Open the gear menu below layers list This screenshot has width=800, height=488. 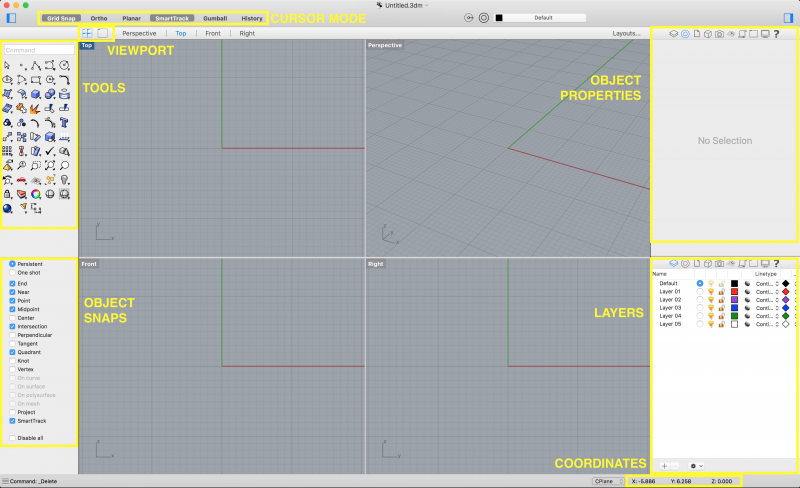pos(695,466)
